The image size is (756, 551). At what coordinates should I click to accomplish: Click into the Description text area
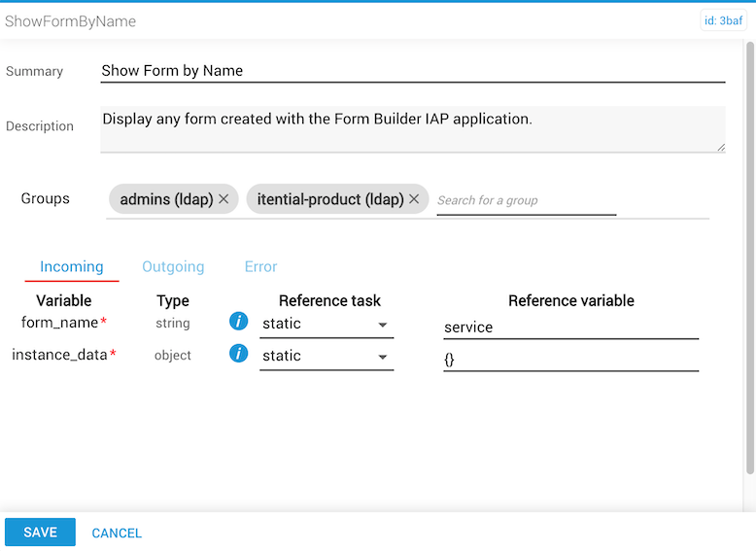tap(412, 128)
